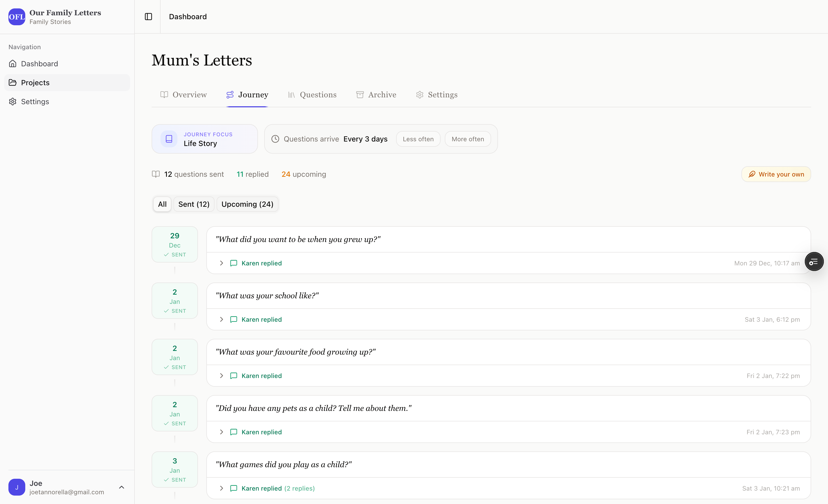Select the All filter
This screenshot has height=504, width=828.
pyautogui.click(x=162, y=204)
